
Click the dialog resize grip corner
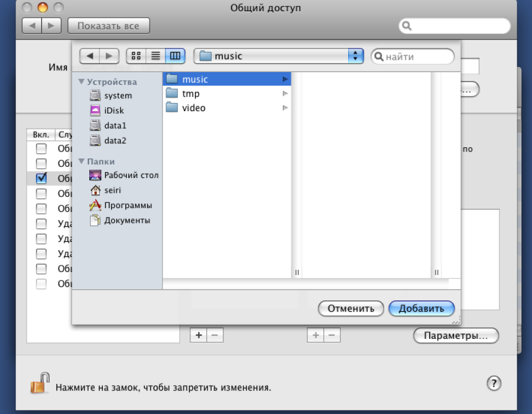[x=456, y=321]
